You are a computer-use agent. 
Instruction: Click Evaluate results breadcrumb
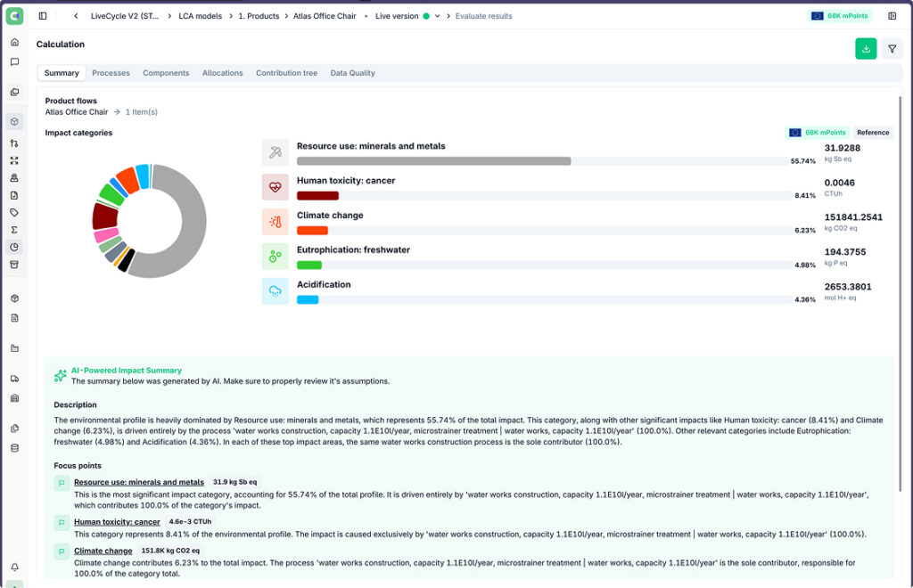(x=483, y=16)
